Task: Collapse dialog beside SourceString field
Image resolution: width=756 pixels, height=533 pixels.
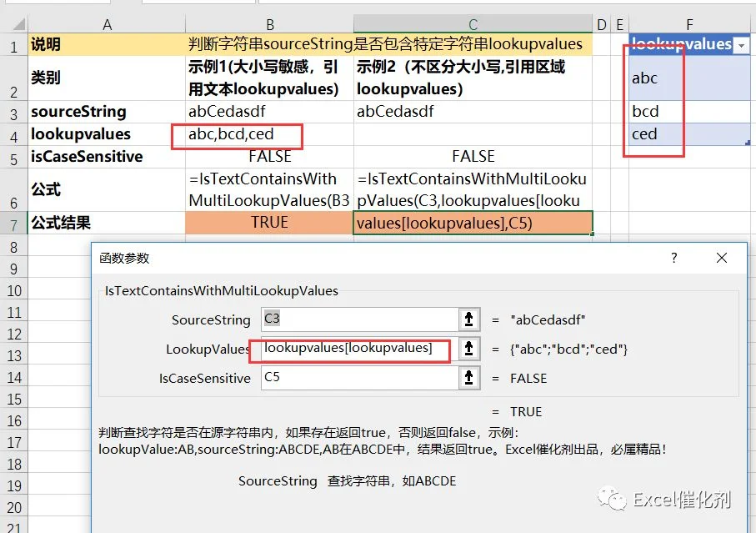Action: (x=468, y=319)
